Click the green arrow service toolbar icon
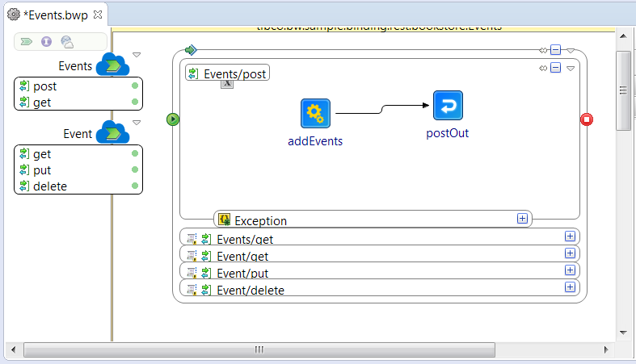The height and width of the screenshot is (364, 636). click(x=27, y=41)
